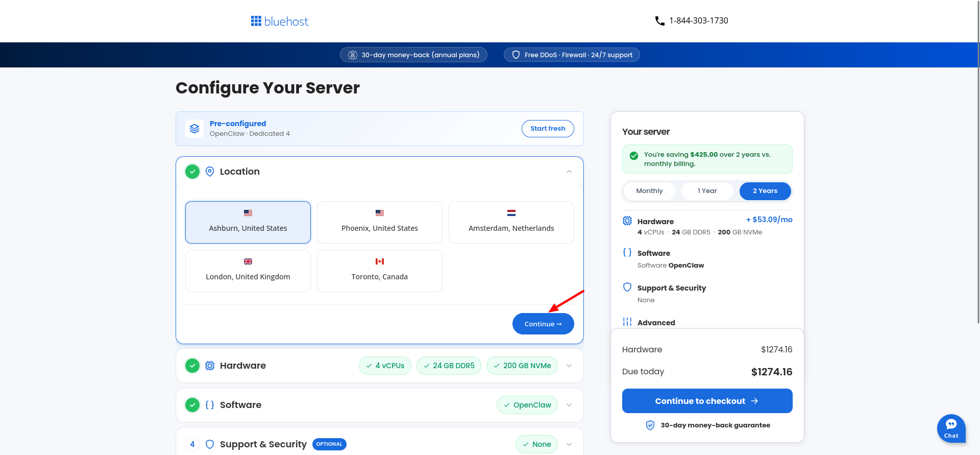Click the summary Support & Security shield

tap(627, 287)
